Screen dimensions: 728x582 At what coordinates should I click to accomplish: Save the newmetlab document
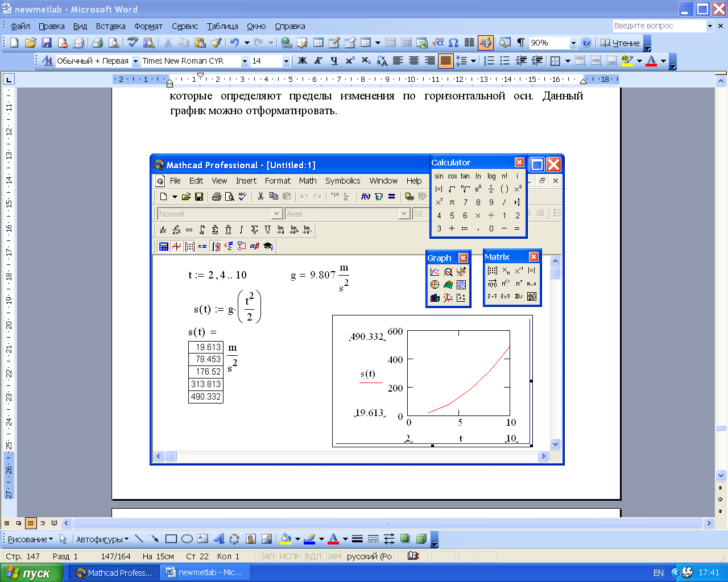click(x=47, y=43)
